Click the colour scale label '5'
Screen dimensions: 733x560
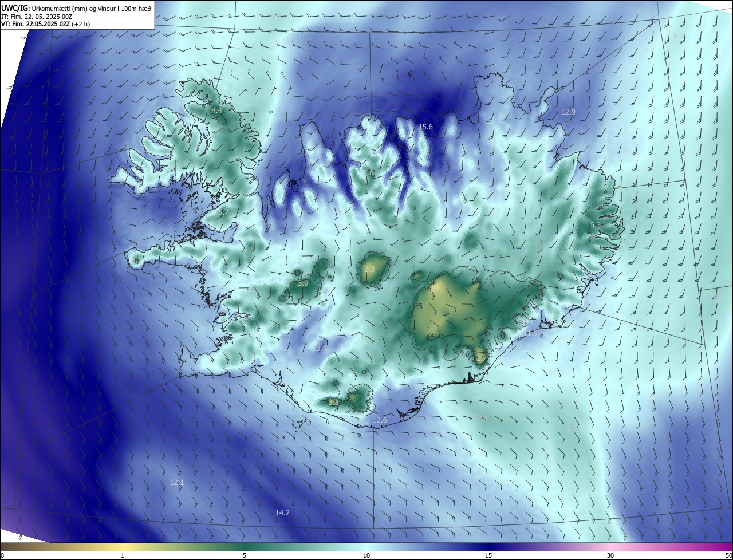245,556
